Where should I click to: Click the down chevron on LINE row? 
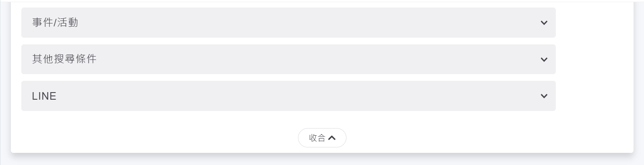pyautogui.click(x=544, y=96)
